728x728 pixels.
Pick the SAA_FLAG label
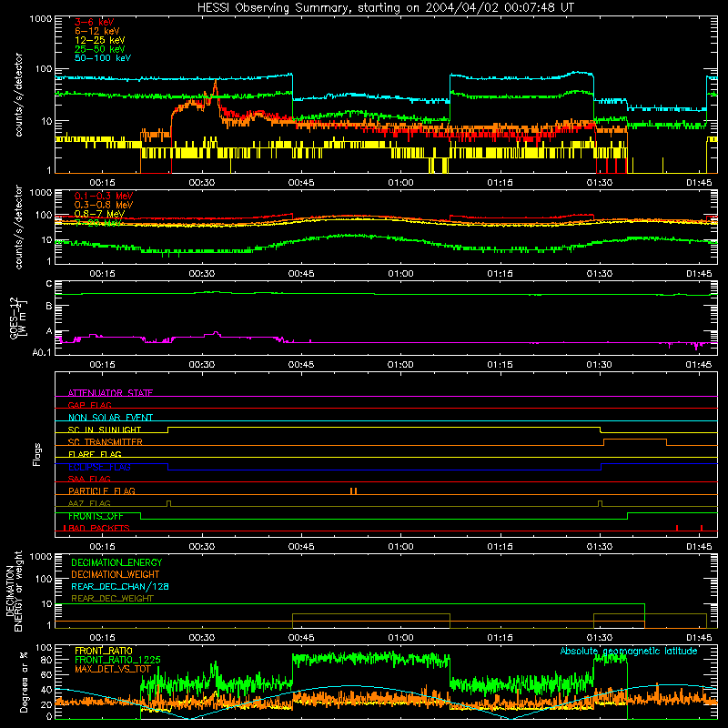[x=89, y=479]
